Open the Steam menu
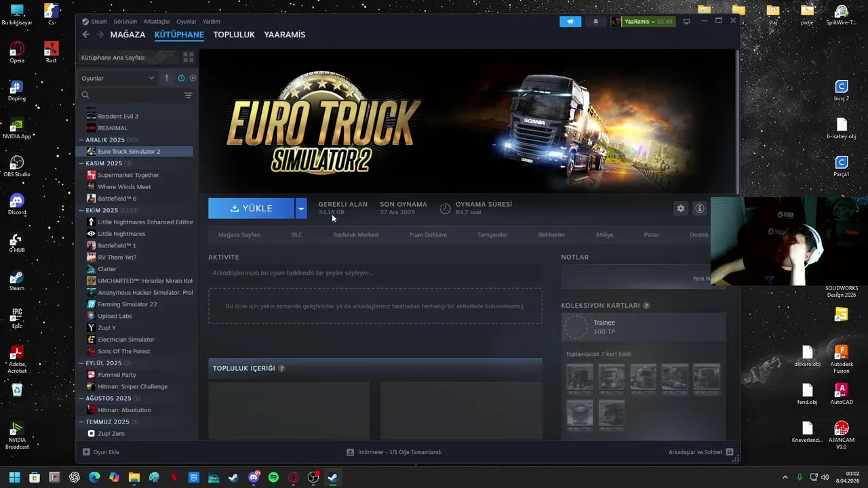The width and height of the screenshot is (868, 488). click(x=99, y=22)
